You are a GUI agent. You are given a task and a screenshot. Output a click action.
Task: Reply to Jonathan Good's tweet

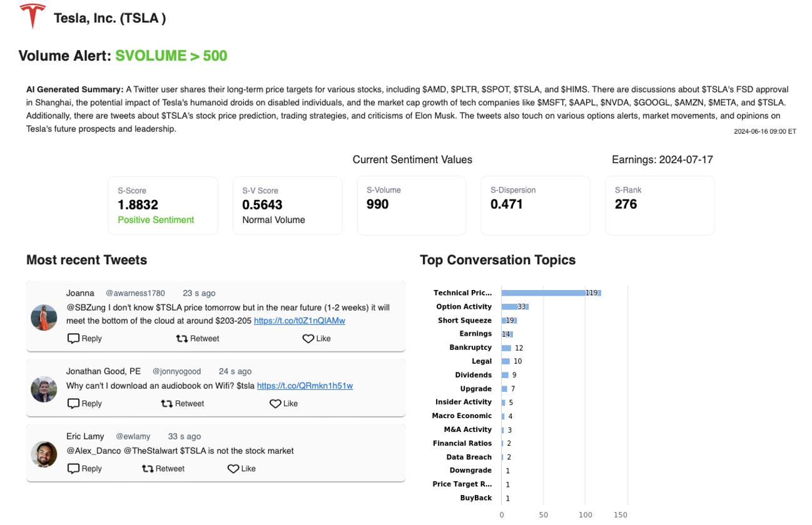(84, 404)
